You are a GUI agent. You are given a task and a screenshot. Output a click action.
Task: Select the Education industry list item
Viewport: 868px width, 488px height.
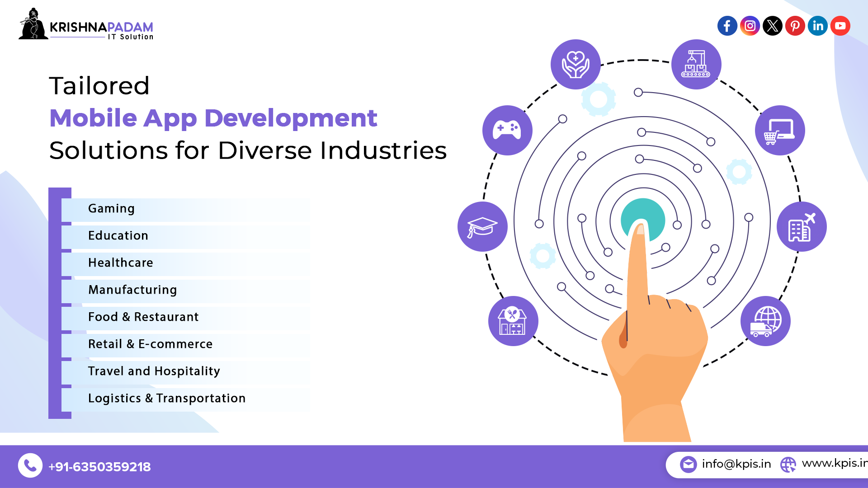pos(118,235)
